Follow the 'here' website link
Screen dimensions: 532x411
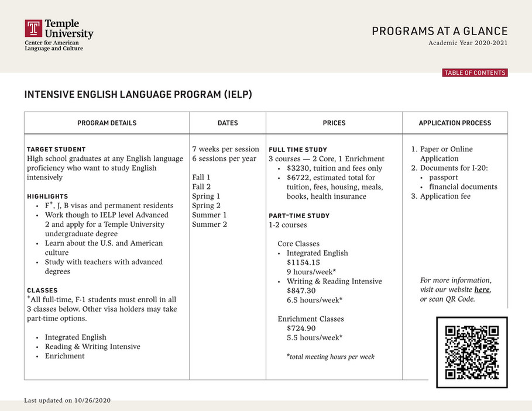point(482,290)
